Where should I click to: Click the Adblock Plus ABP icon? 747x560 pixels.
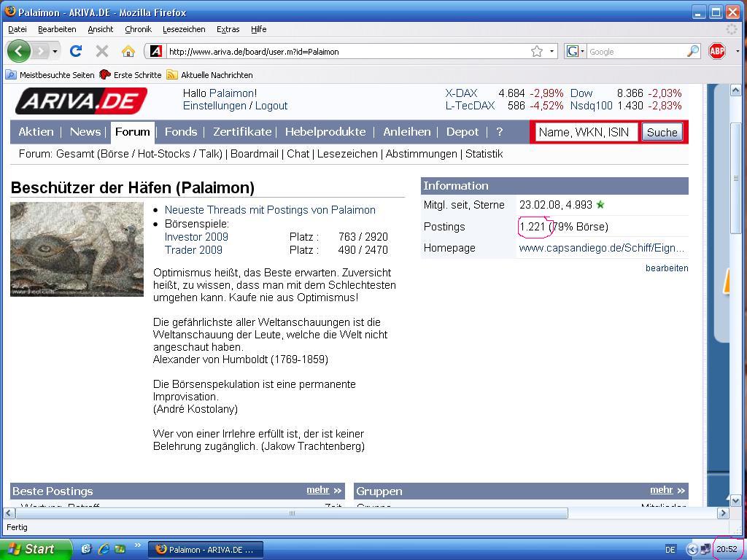717,51
